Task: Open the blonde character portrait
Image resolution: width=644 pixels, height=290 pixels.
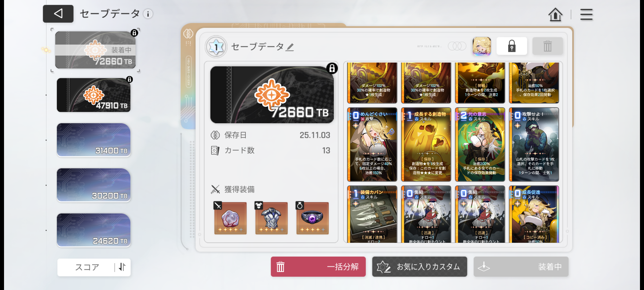Action: [482, 46]
